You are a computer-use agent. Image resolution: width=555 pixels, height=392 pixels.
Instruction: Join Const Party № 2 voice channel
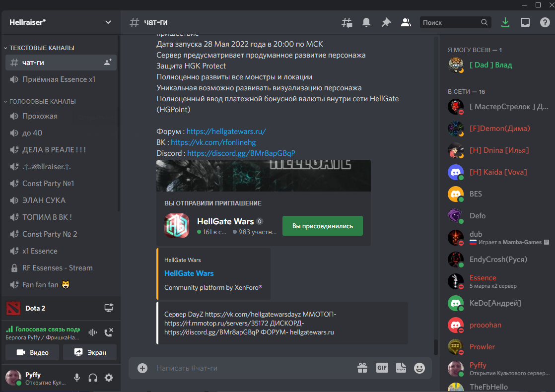point(61,234)
